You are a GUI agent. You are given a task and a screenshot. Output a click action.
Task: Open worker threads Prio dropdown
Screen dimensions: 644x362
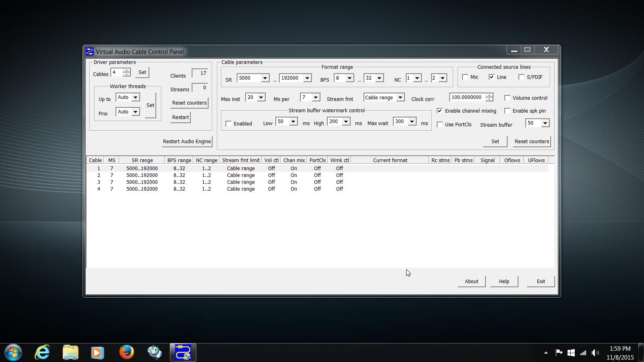(x=135, y=112)
